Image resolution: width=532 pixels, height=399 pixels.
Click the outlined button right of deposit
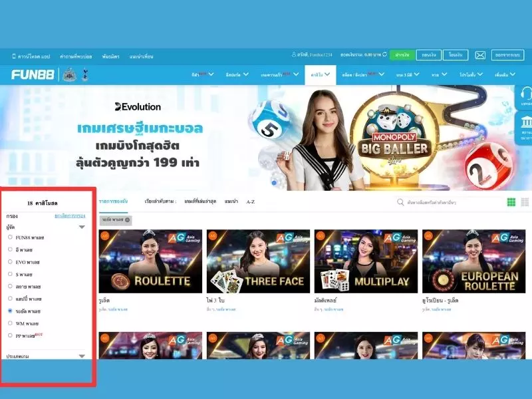[429, 55]
